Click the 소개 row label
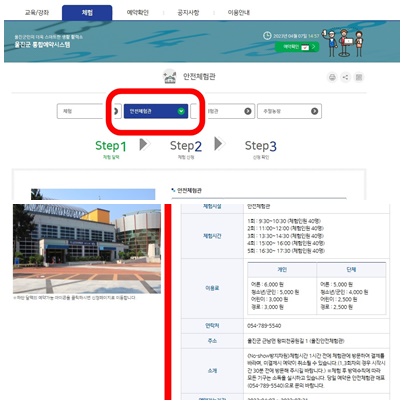The width and height of the screenshot is (404, 404). pos(212,370)
